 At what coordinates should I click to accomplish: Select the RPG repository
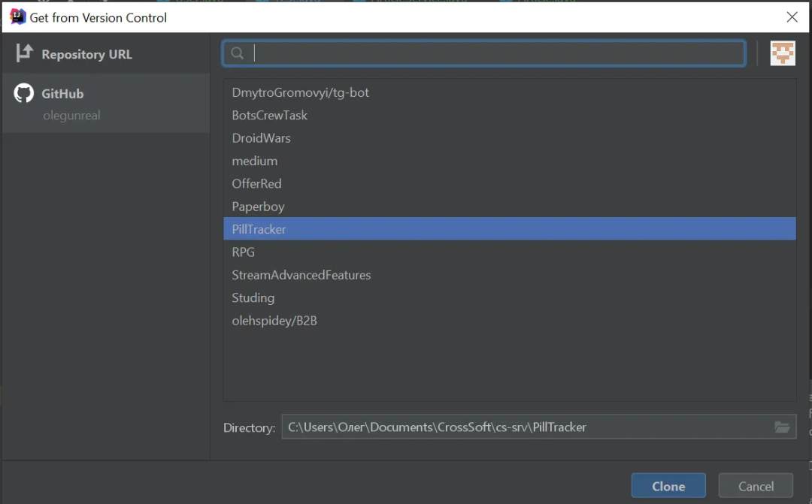click(510, 252)
